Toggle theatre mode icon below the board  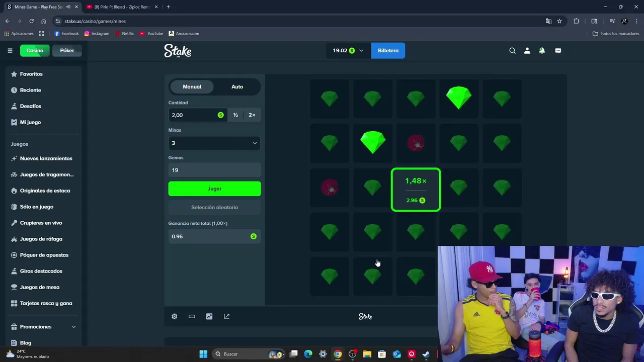192,316
